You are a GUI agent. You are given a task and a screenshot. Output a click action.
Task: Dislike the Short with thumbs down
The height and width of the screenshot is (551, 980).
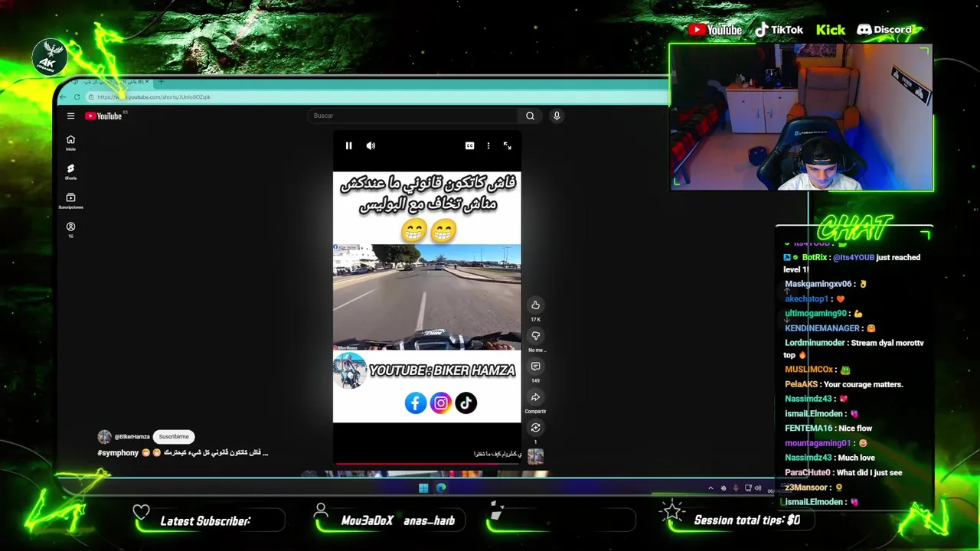click(535, 336)
